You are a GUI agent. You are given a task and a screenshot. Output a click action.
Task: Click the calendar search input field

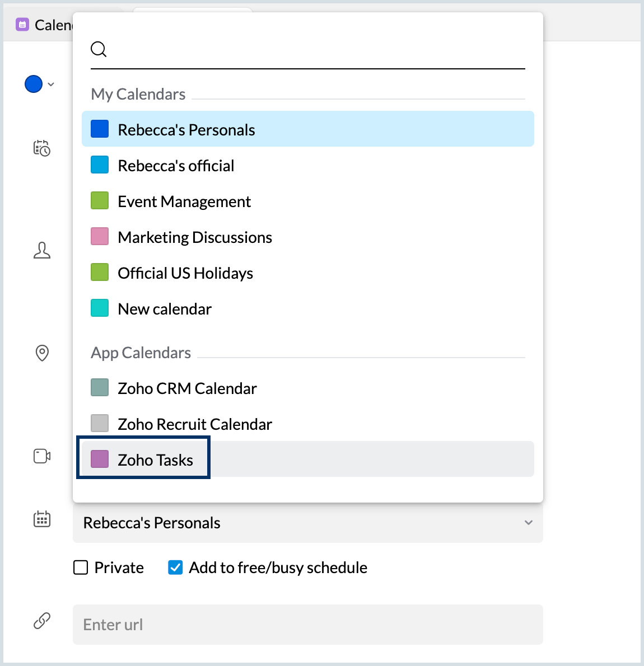pos(316,49)
